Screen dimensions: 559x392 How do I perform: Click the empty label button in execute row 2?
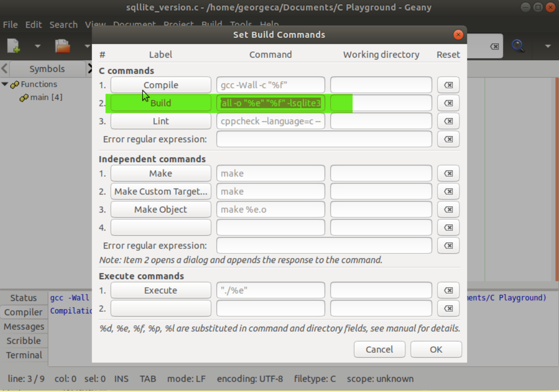point(161,308)
